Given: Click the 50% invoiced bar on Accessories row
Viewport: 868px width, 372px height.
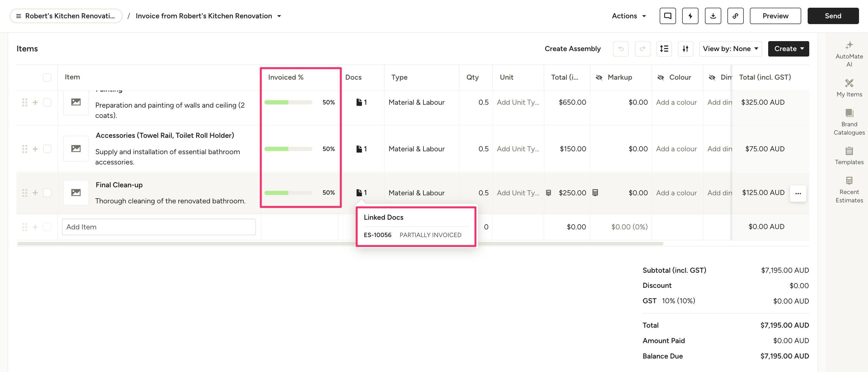Looking at the screenshot, I should [x=288, y=149].
